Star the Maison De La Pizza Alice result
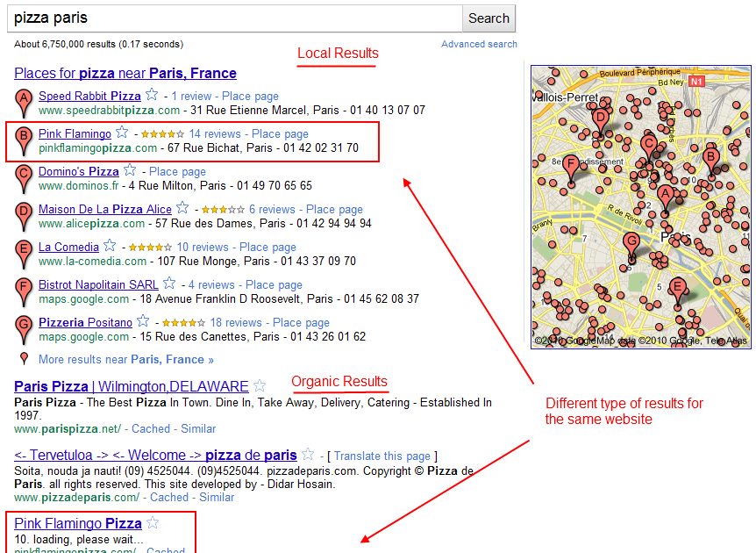 coord(182,207)
